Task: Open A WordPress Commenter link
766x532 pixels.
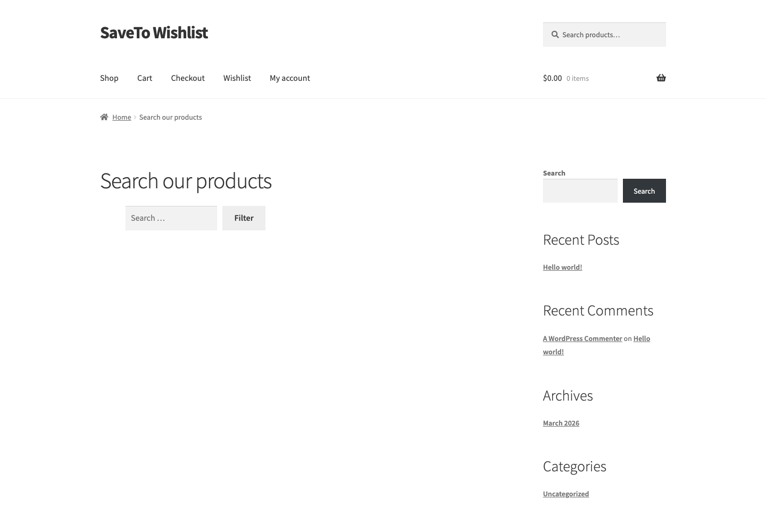Action: coord(582,338)
